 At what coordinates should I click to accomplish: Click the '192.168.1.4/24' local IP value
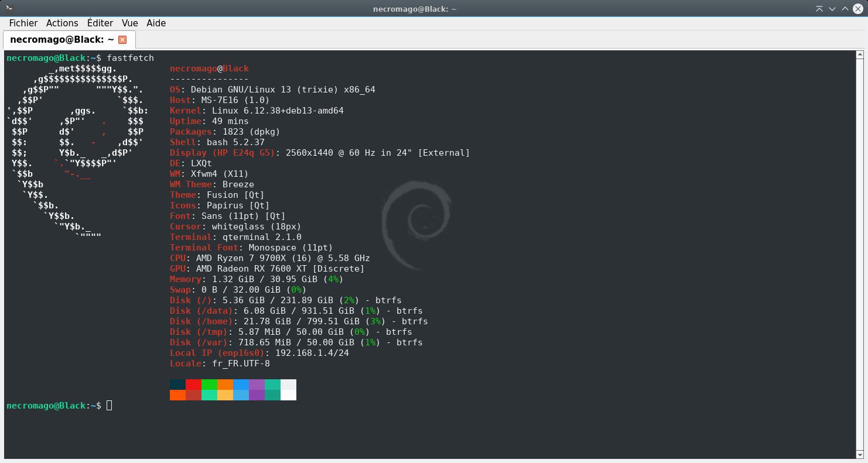click(x=312, y=353)
